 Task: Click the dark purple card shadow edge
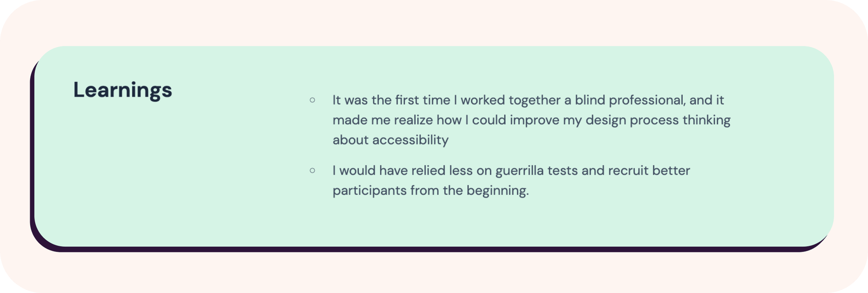434,249
